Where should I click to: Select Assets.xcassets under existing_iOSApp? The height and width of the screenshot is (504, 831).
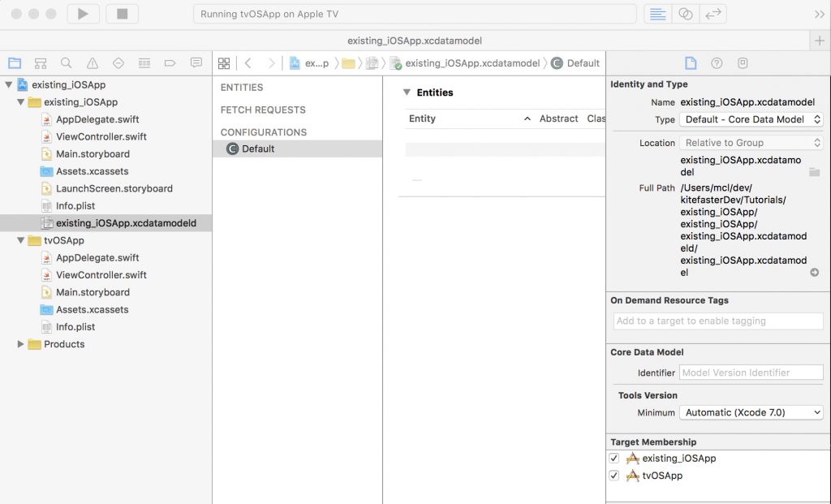93,171
